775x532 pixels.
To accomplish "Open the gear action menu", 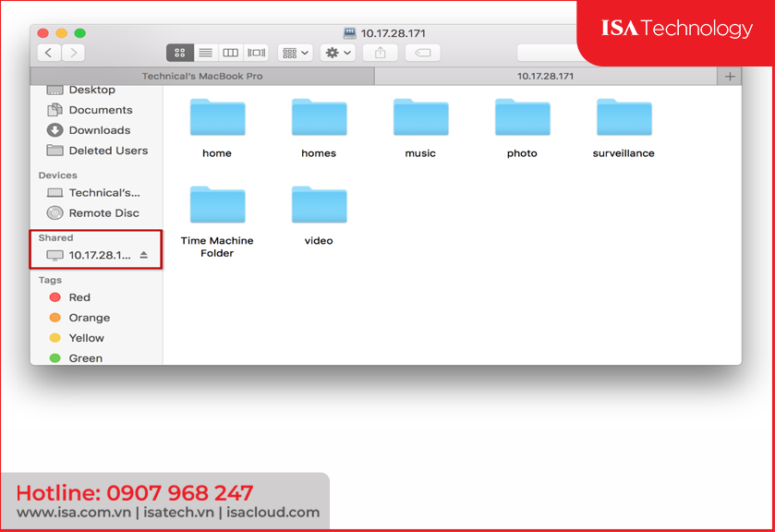I will point(338,53).
